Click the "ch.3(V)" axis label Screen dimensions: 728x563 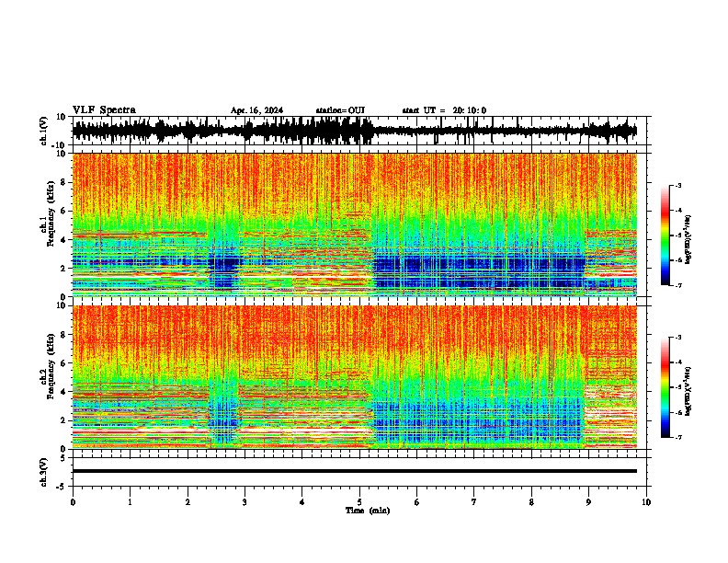coord(44,472)
